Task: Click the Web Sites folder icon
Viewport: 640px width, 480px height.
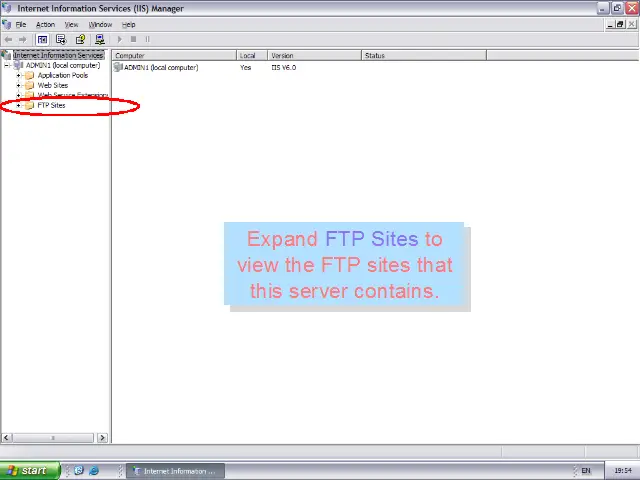Action: [x=29, y=85]
